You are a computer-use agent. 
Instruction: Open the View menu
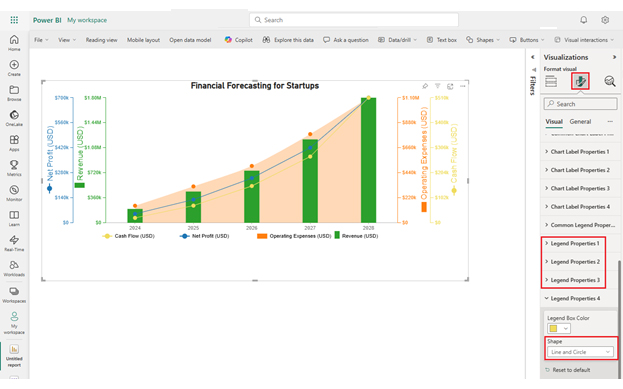[67, 40]
